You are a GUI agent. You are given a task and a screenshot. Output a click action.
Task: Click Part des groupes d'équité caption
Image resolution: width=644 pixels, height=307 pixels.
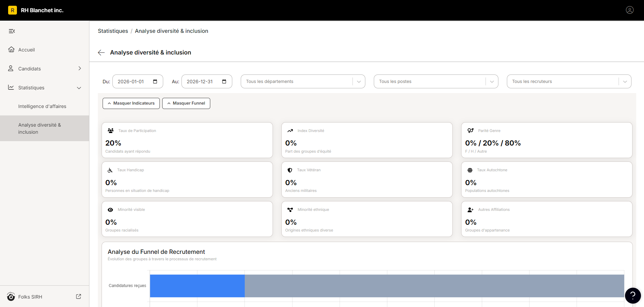[x=308, y=151]
